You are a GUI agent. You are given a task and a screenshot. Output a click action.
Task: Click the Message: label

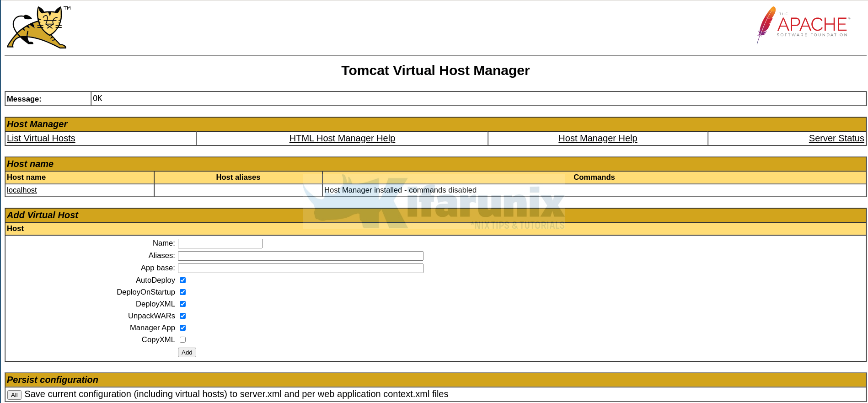[x=24, y=99]
